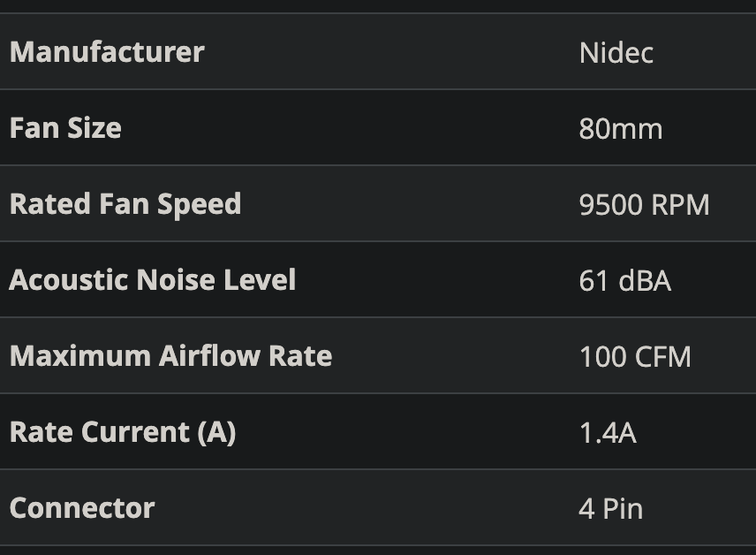Select the 100 CFM airflow value
Screen dimensions: 756x555
[x=635, y=357]
